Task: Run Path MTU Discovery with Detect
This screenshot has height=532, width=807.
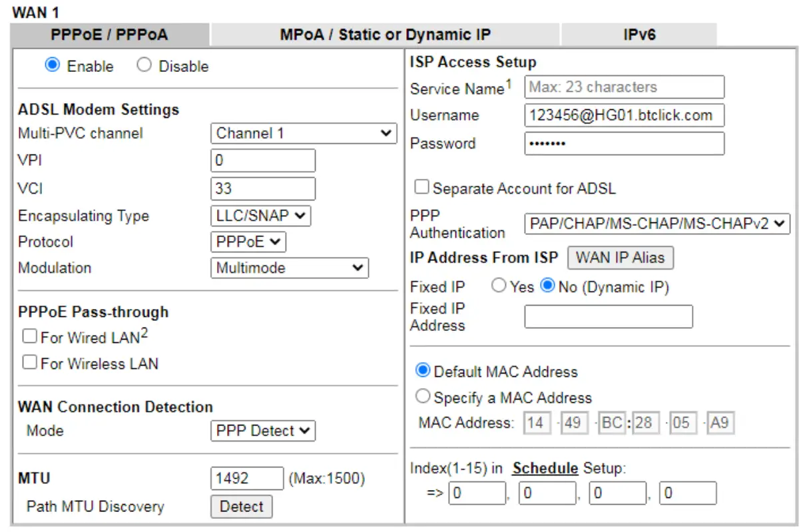Action: [x=241, y=507]
